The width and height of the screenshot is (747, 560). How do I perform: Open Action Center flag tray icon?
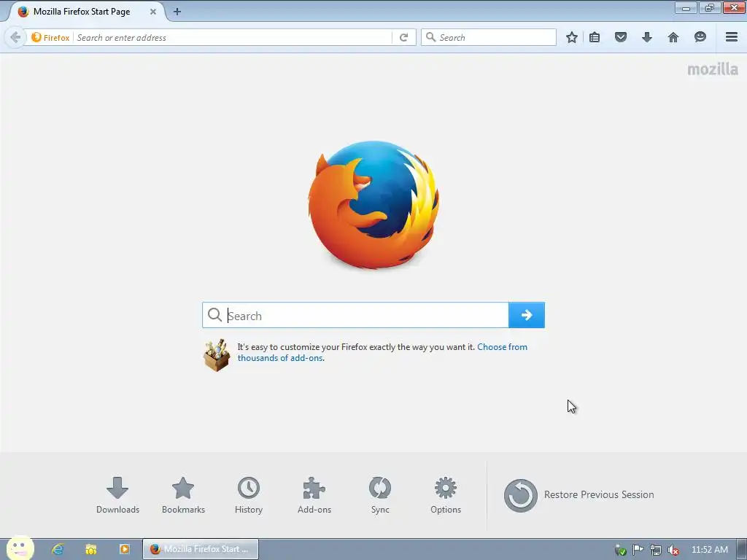coord(638,550)
